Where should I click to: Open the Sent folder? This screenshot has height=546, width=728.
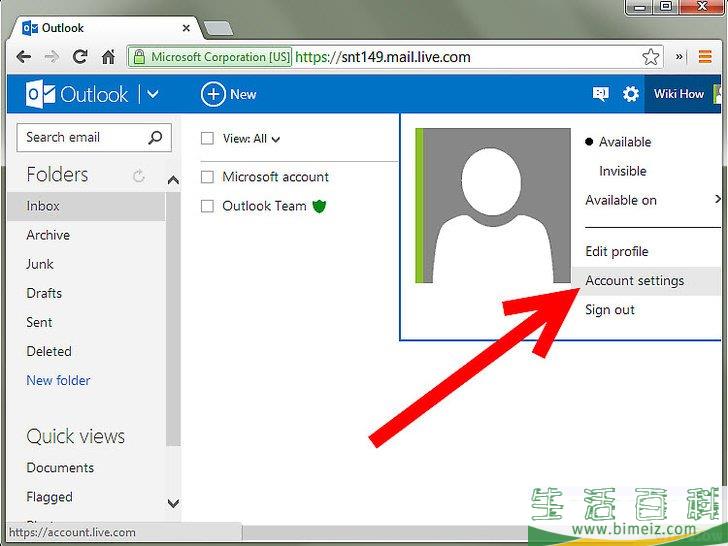[x=39, y=322]
